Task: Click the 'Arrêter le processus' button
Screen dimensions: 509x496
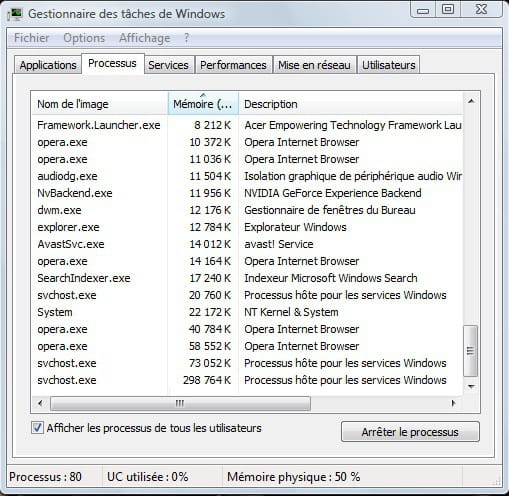Action: point(410,432)
